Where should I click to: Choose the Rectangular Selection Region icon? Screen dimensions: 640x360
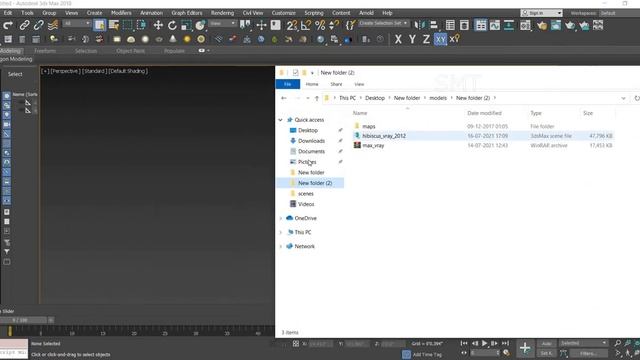click(x=128, y=25)
